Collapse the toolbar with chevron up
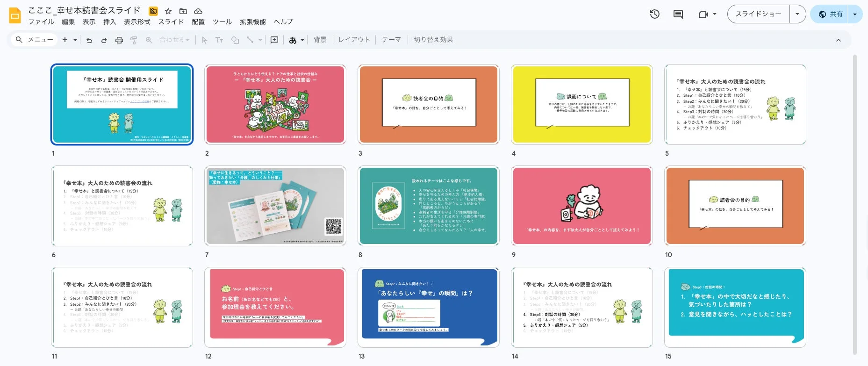Image resolution: width=868 pixels, height=366 pixels. 838,40
